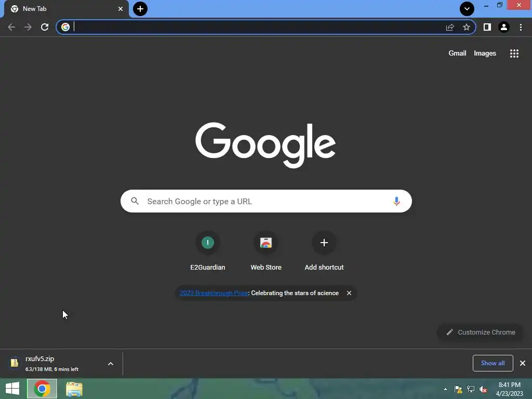Click the Action Center flag icon
This screenshot has width=532, height=399.
point(458,389)
